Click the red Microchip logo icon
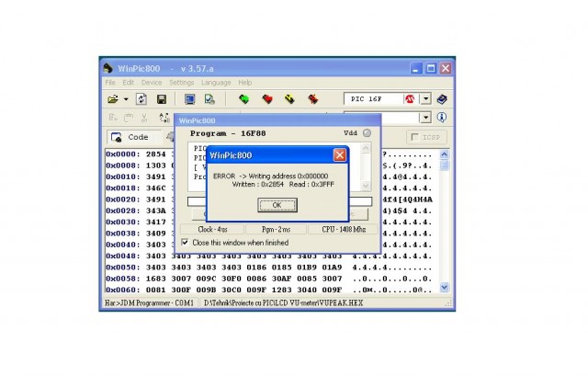Viewport: 588px width, 376px height. (410, 99)
